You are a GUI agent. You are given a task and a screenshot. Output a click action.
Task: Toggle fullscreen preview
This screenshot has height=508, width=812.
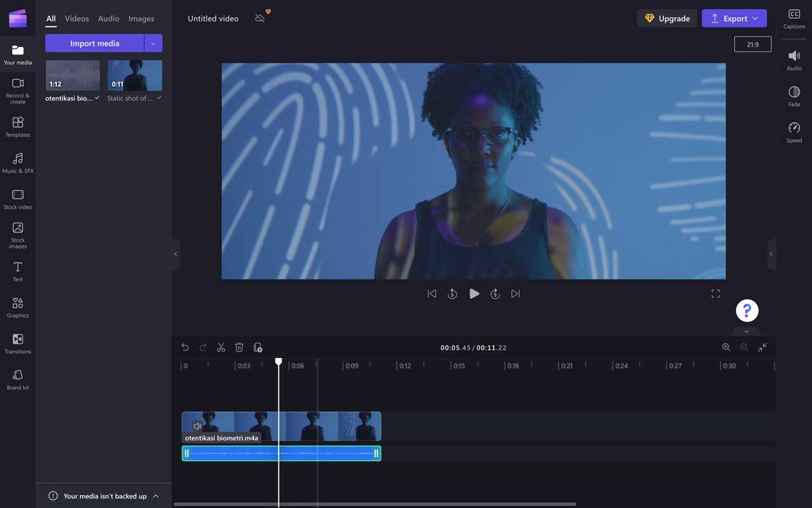pos(716,293)
